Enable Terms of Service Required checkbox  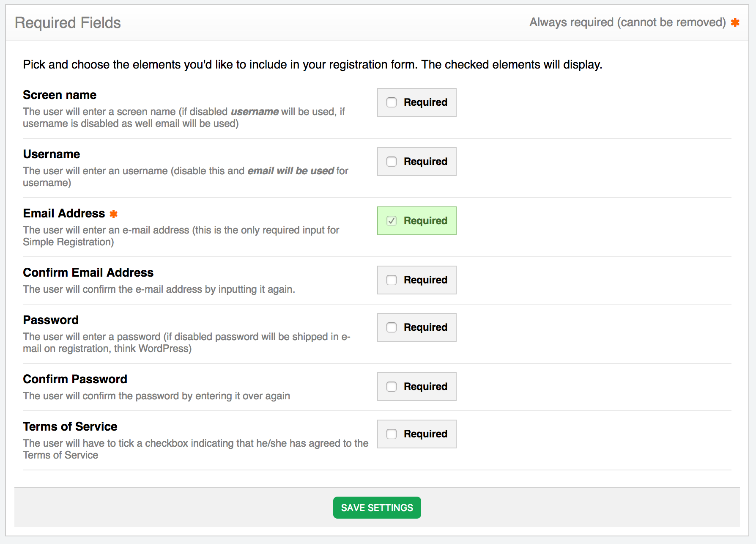392,434
